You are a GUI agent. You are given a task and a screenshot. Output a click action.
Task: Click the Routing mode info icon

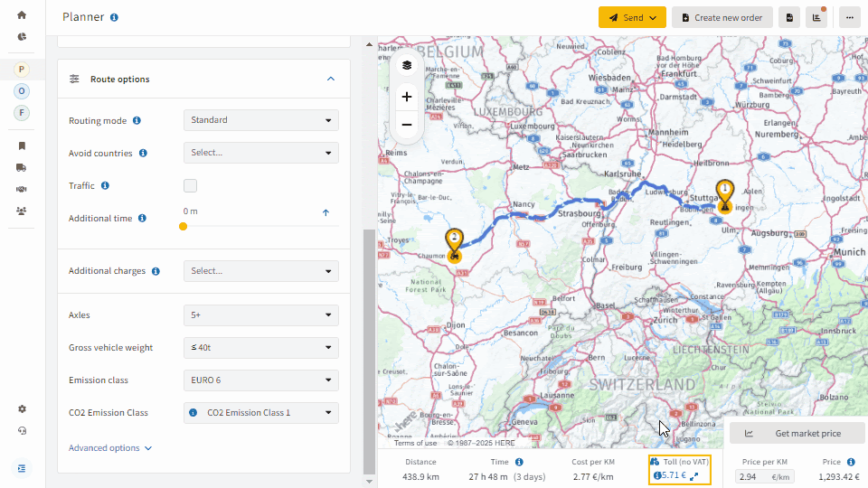tap(137, 120)
